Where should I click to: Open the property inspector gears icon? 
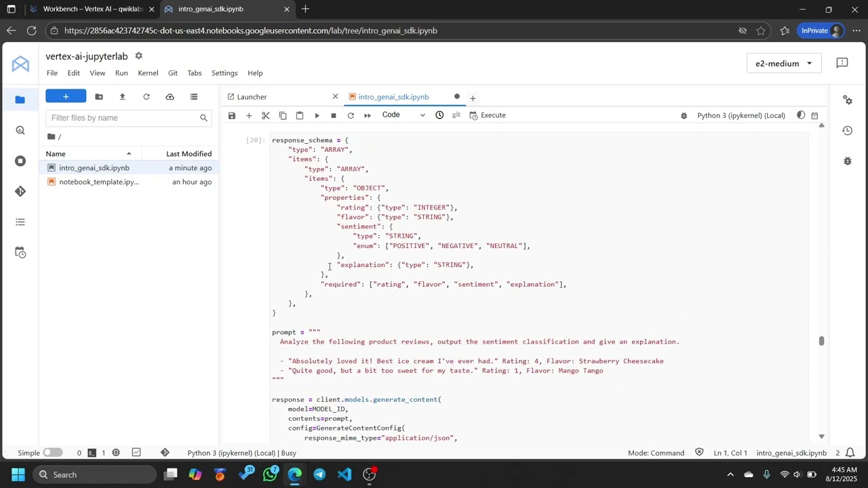[848, 100]
